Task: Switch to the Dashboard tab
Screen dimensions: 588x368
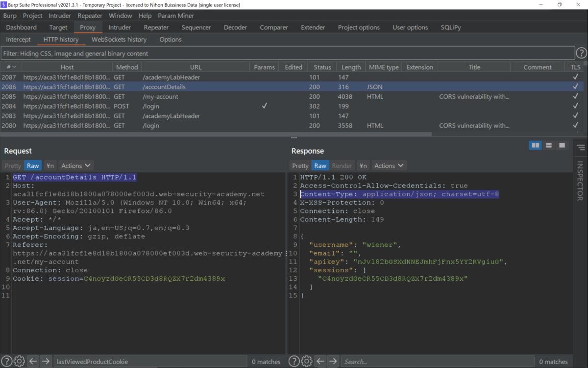Action: [22, 27]
